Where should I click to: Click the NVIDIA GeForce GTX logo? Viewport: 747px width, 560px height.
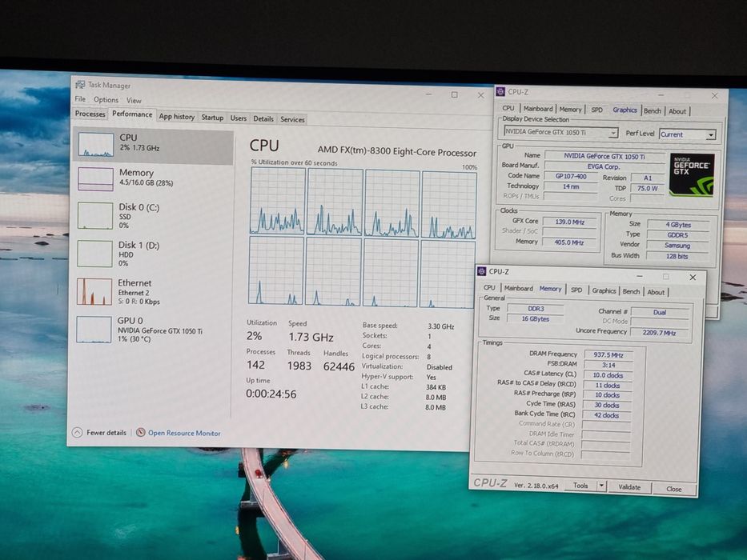pyautogui.click(x=692, y=174)
